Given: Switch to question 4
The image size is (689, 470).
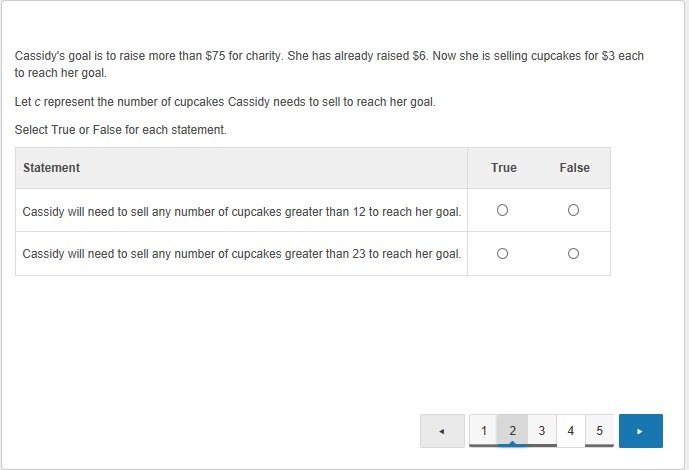Looking at the screenshot, I should coord(570,431).
